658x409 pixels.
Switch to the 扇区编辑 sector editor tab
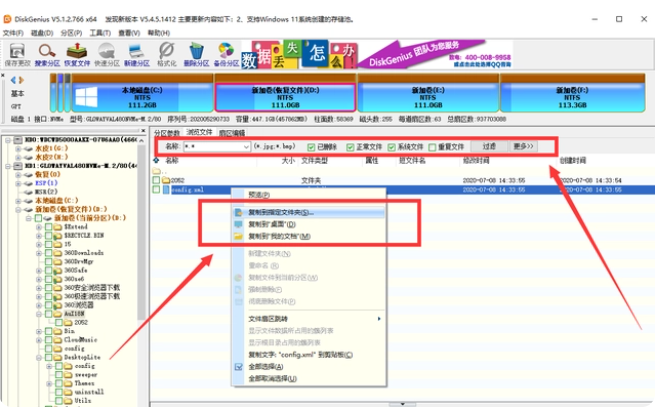(x=232, y=133)
